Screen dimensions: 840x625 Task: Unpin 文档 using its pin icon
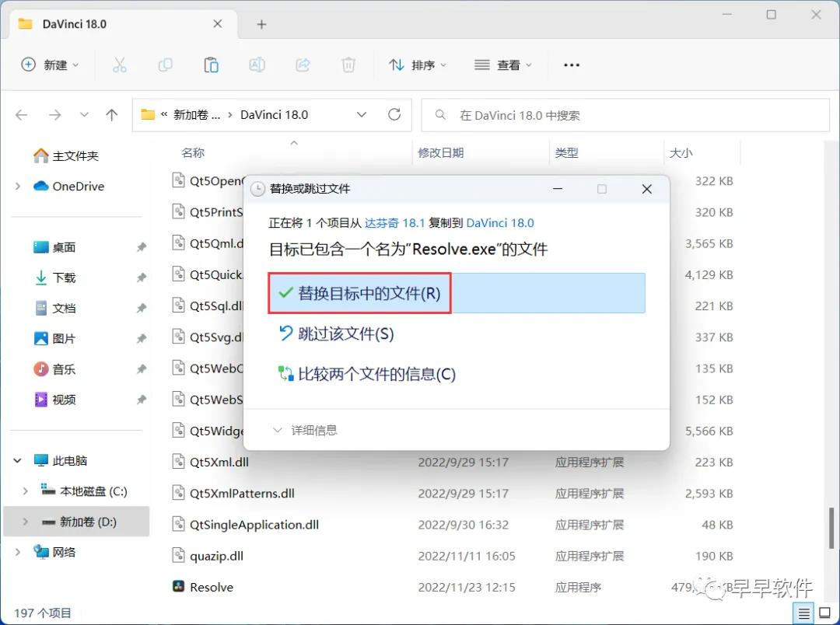(x=142, y=309)
